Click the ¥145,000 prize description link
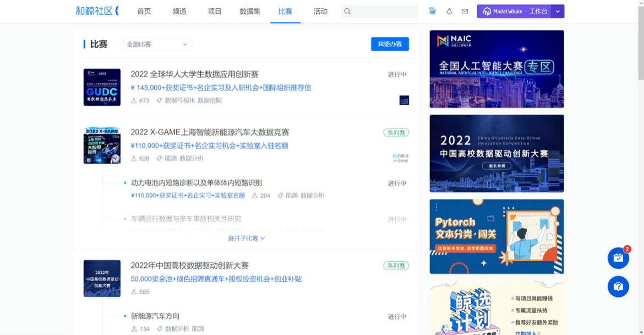644x335 pixels. coord(221,88)
